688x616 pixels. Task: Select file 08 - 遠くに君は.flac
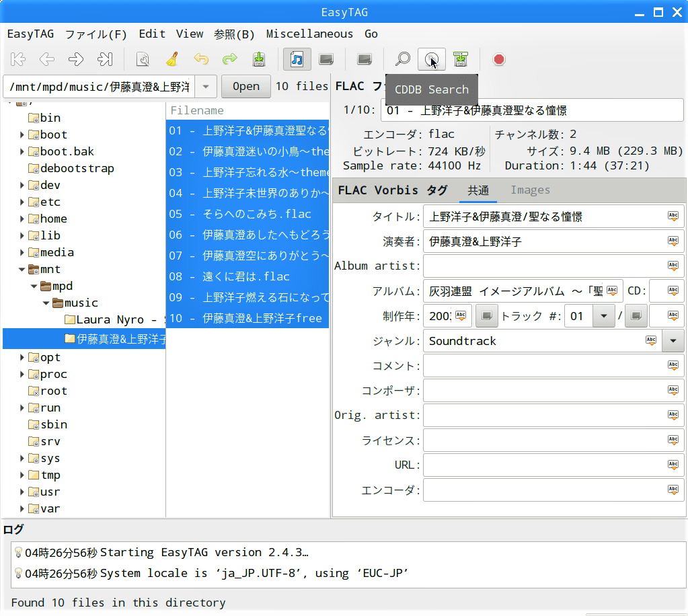tap(247, 276)
